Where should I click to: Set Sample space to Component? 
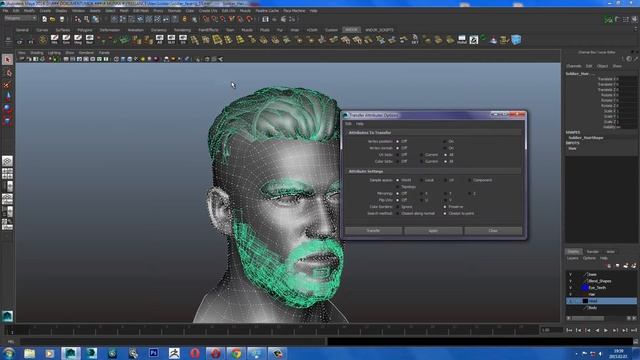click(469, 180)
